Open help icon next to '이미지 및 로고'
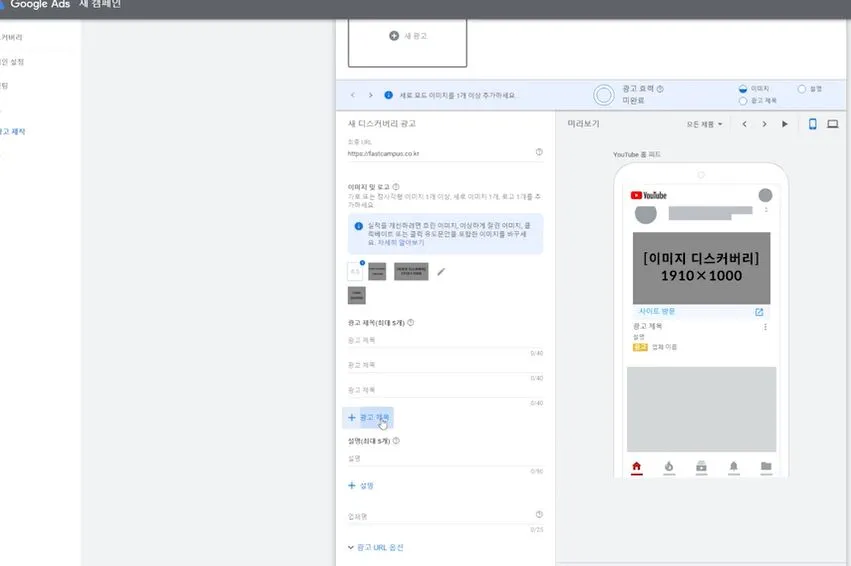This screenshot has width=851, height=566. pyautogui.click(x=396, y=187)
